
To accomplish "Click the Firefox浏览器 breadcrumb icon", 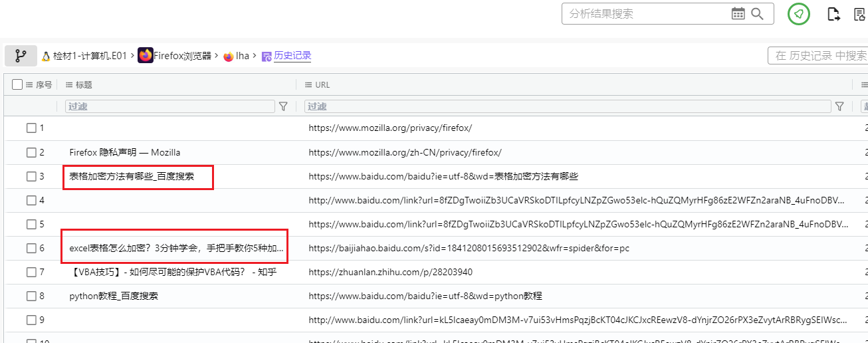I will (146, 56).
